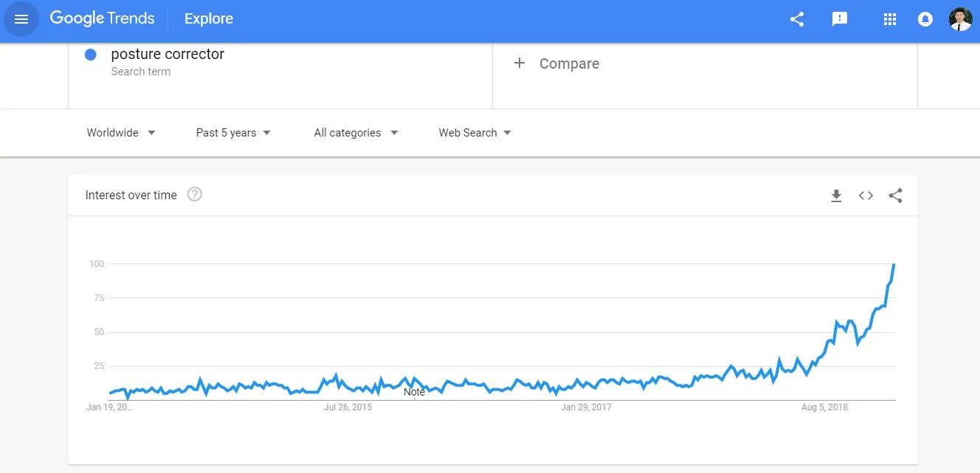Open the hamburger main menu
This screenshot has width=980, height=473.
[x=21, y=19]
